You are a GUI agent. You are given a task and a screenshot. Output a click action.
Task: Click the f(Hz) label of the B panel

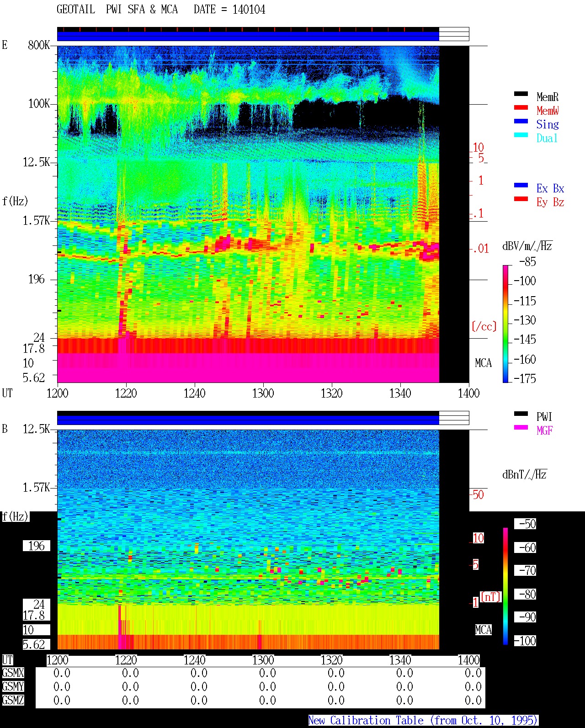[15, 516]
